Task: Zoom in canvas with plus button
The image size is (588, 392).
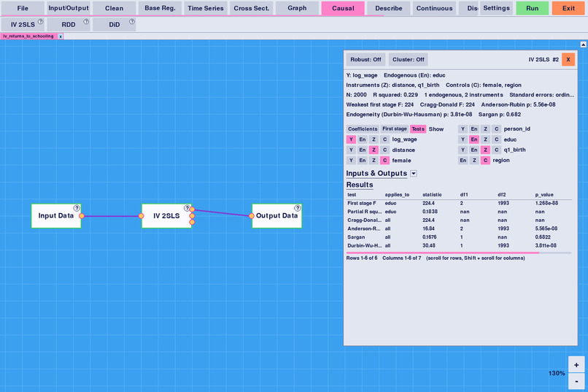Action: (576, 365)
